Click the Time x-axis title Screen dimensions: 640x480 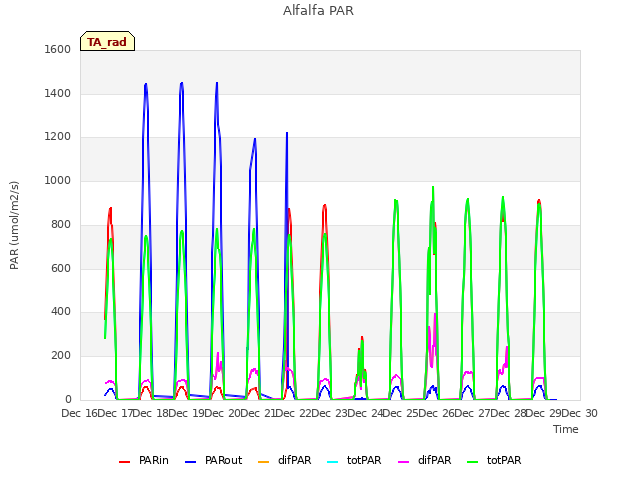[566, 429]
